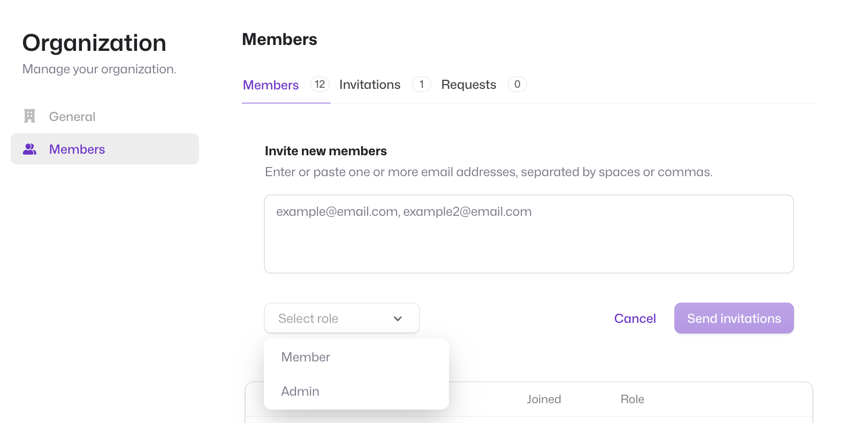Screen dimensions: 868x423
Task: Switch to the Invitations tab
Action: click(x=370, y=85)
